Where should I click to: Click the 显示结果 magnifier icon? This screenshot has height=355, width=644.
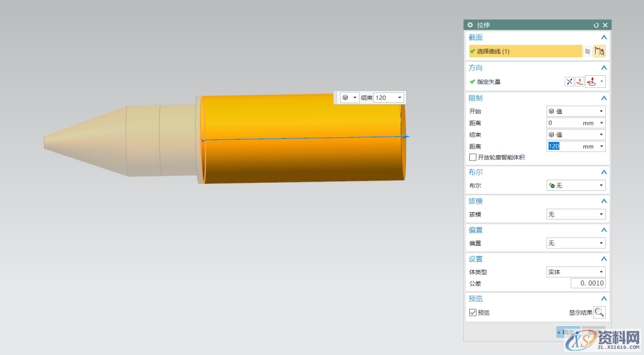pos(599,312)
